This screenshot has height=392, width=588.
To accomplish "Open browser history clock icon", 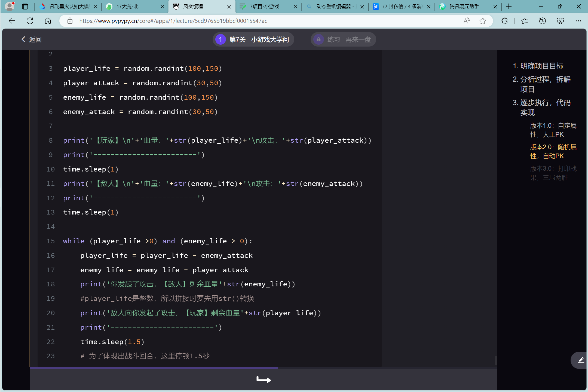I will click(542, 21).
